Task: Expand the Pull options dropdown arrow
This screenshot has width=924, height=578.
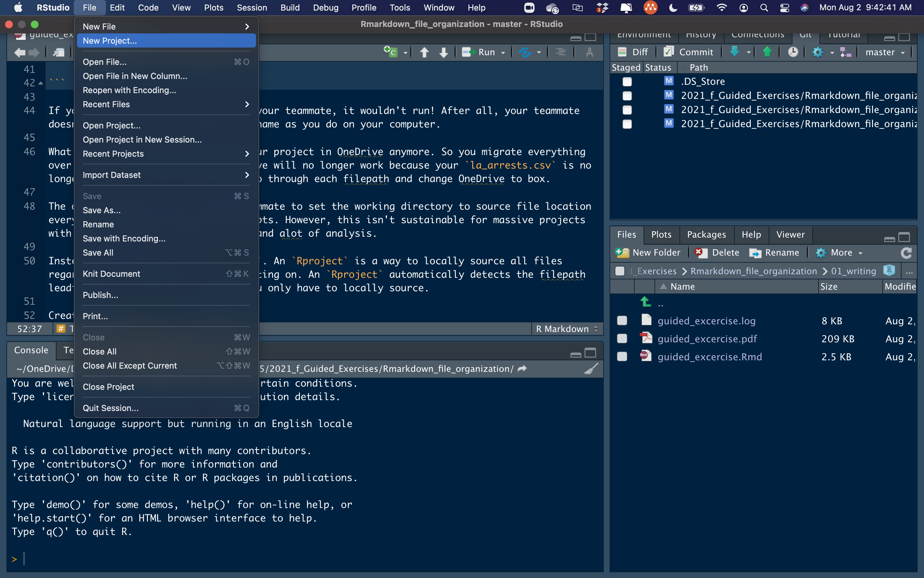Action: (749, 52)
